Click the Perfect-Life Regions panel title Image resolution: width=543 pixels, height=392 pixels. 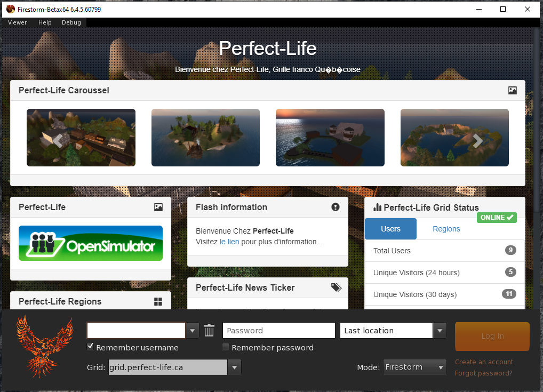pyautogui.click(x=60, y=302)
